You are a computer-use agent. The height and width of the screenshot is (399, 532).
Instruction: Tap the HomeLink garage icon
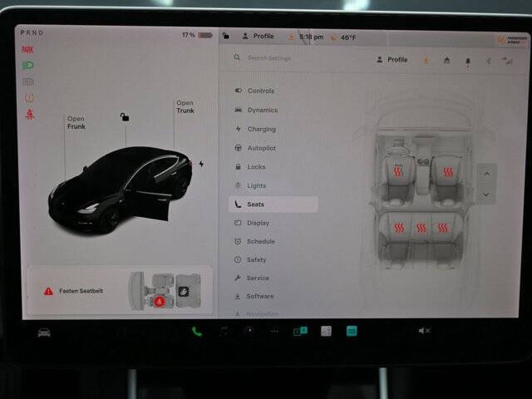click(447, 61)
